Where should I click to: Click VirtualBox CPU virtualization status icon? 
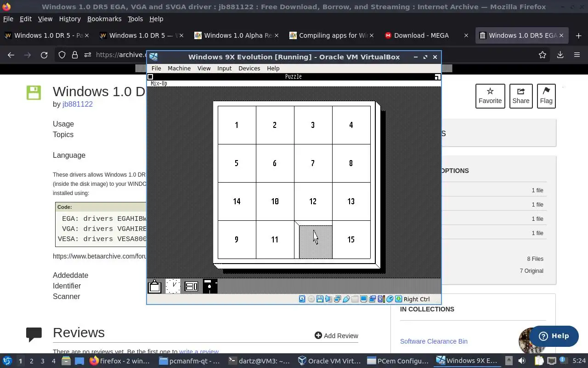[x=381, y=299]
